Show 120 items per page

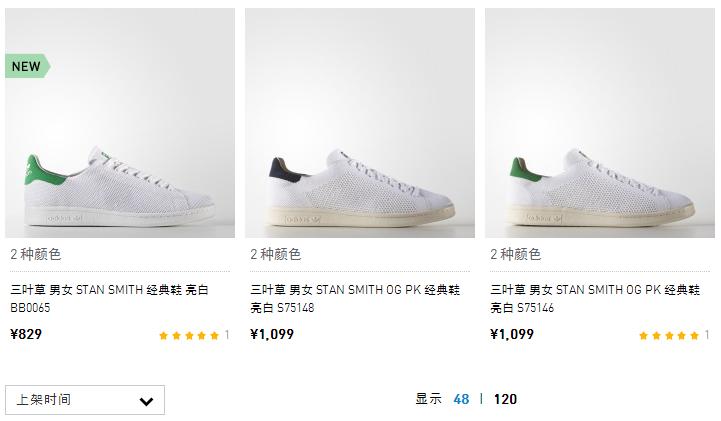tap(505, 399)
